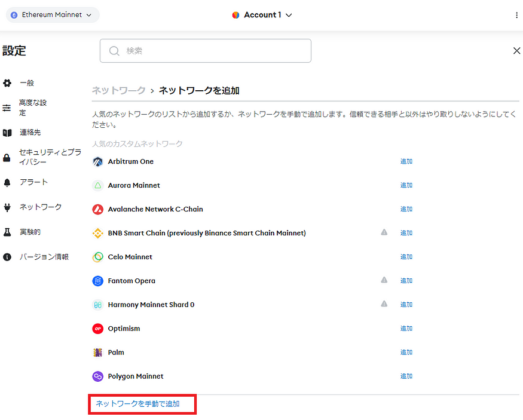The height and width of the screenshot is (420, 523).
Task: Click the Ethereum logo icon
Action: 14,15
